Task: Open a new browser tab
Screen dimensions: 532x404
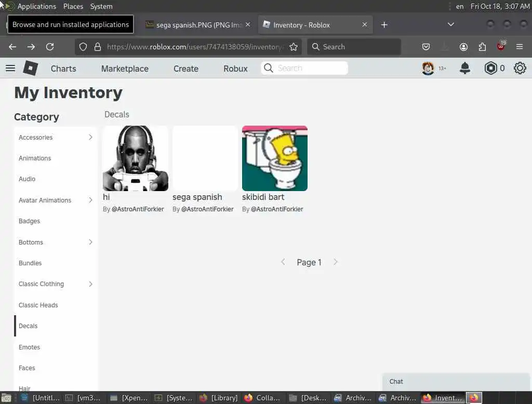Action: tap(384, 25)
